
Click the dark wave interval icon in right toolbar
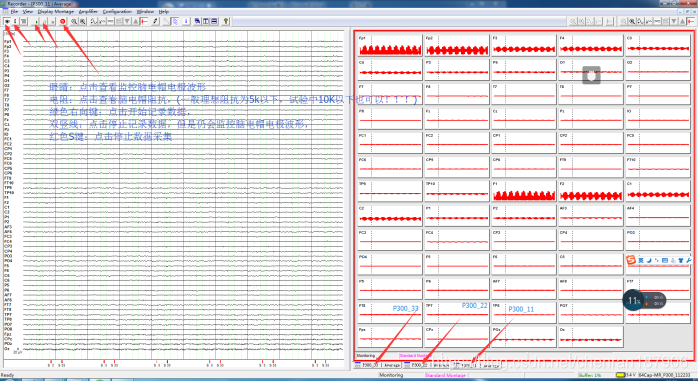pyautogui.click(x=640, y=21)
